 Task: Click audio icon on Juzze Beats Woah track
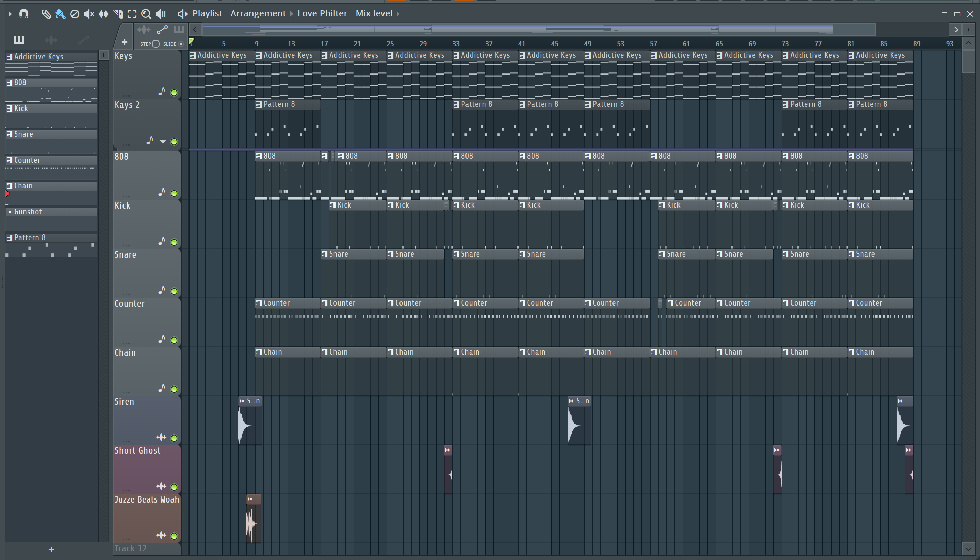pyautogui.click(x=161, y=536)
